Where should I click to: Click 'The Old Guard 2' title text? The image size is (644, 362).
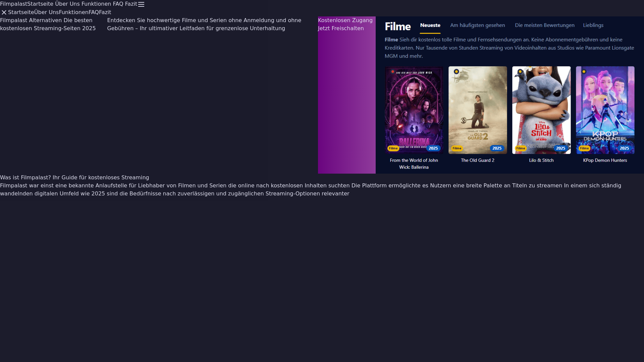(x=478, y=161)
